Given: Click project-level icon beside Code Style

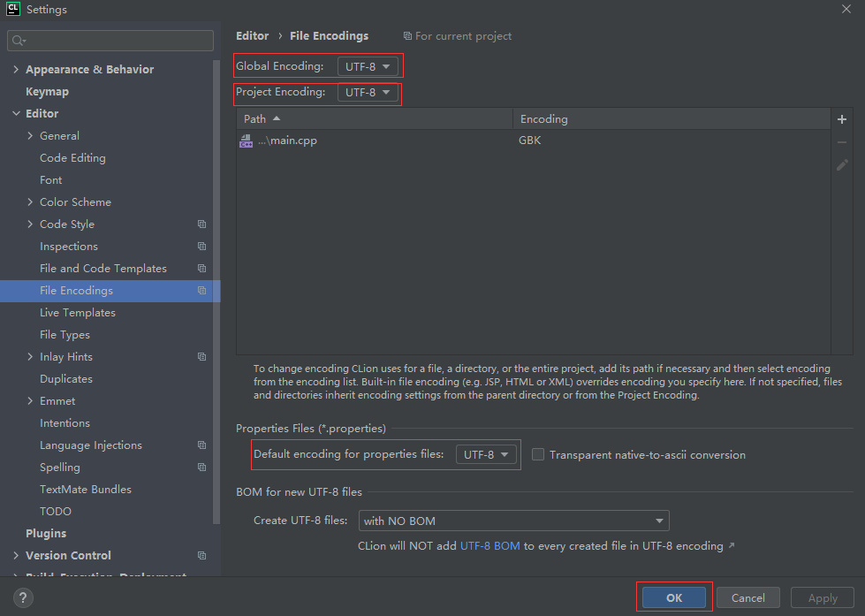Looking at the screenshot, I should coord(202,224).
